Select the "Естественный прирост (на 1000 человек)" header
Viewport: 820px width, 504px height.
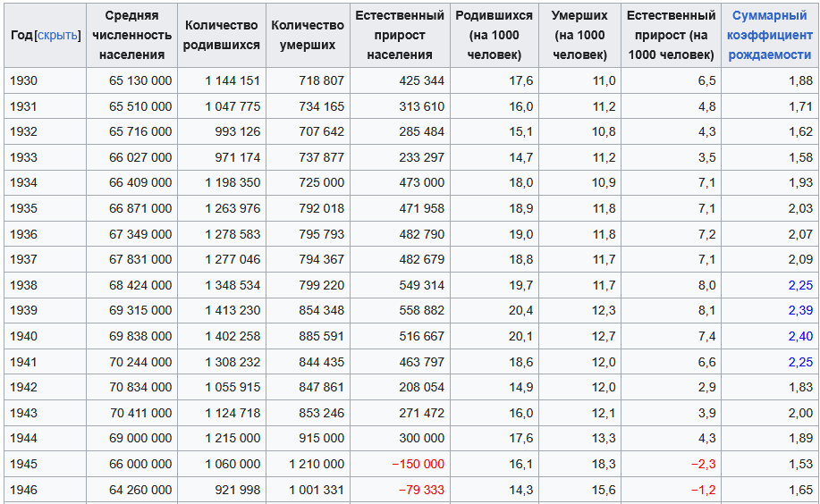tap(671, 35)
